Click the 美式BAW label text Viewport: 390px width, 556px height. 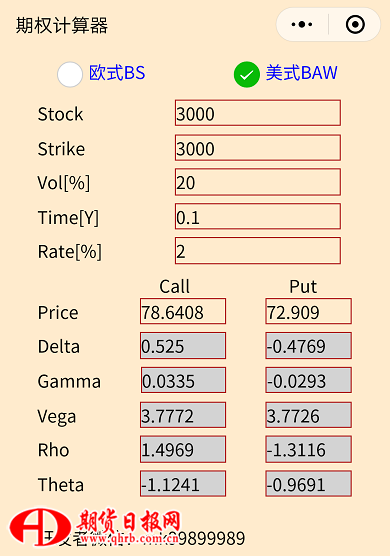[302, 73]
